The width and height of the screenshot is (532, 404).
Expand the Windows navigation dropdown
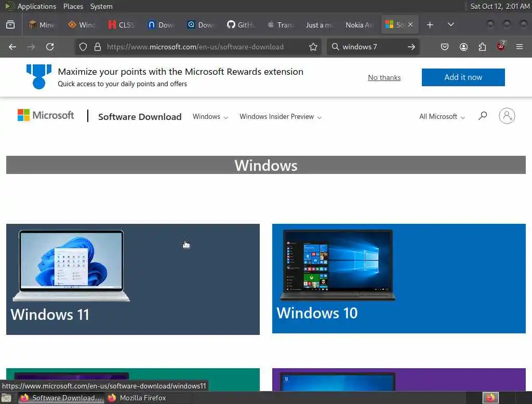tap(210, 117)
